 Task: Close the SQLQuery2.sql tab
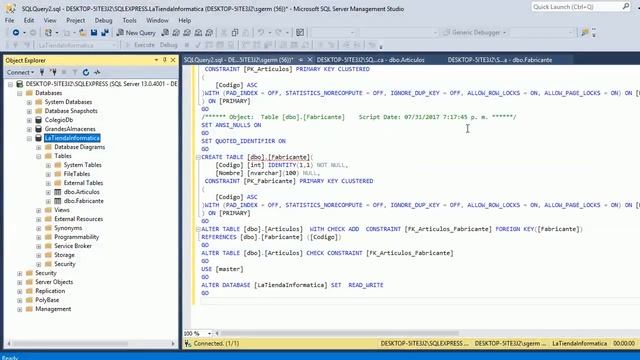310,60
